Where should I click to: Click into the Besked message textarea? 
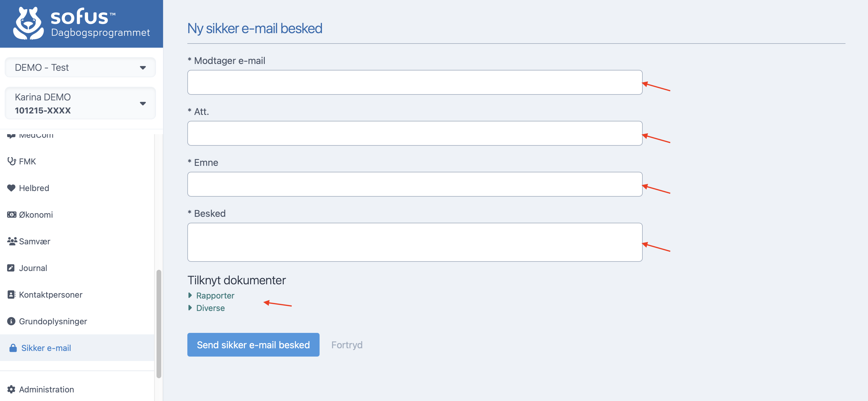tap(414, 242)
